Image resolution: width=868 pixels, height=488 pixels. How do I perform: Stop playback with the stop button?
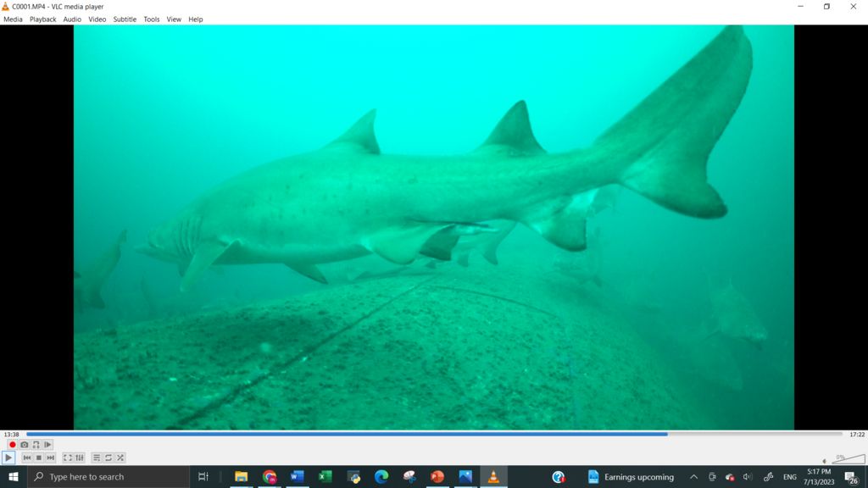pos(39,457)
